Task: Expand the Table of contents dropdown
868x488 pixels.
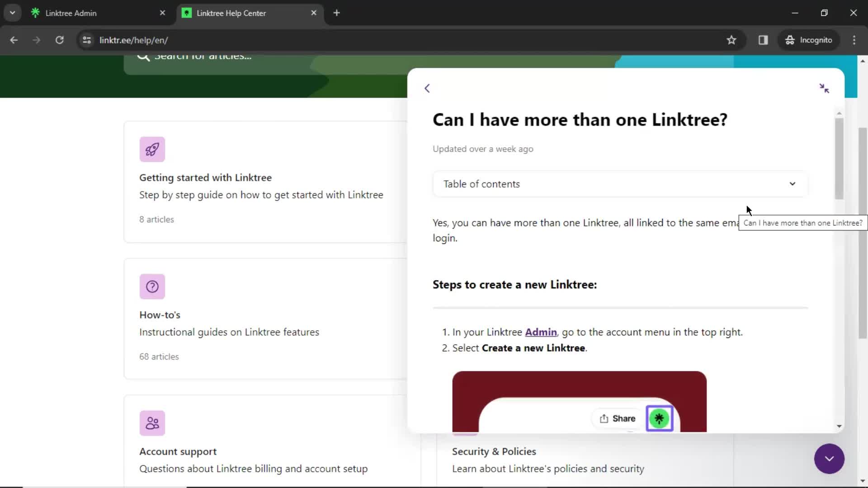Action: click(x=620, y=184)
